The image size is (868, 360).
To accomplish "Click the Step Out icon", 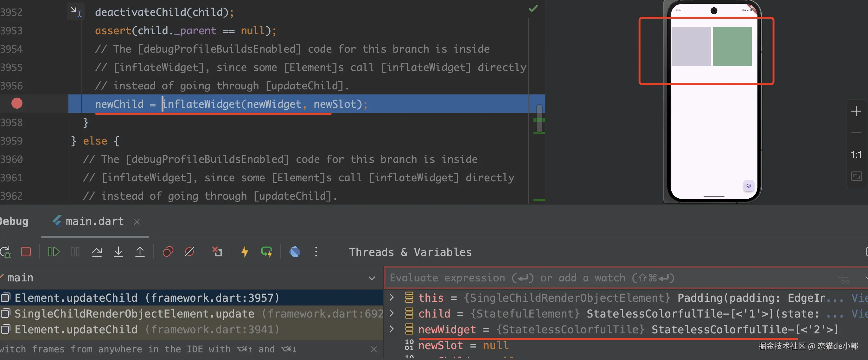I will (x=140, y=252).
